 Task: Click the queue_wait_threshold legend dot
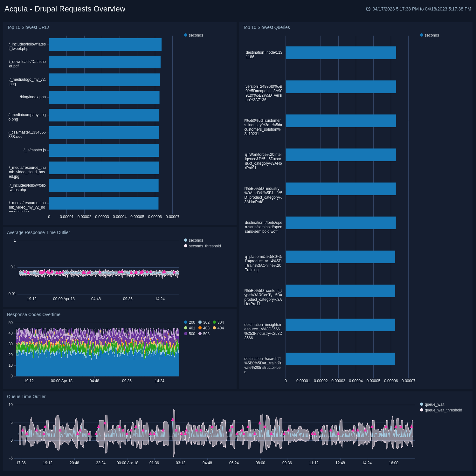(422, 410)
